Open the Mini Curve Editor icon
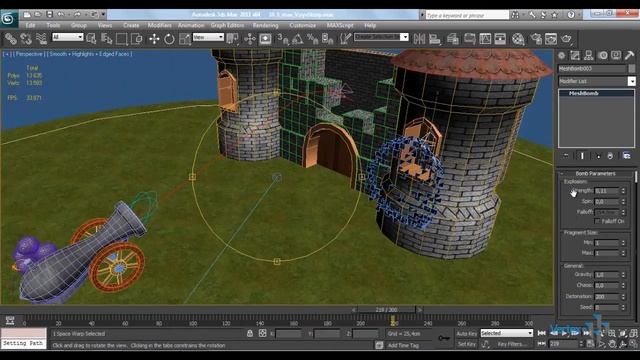The width and height of the screenshot is (640, 360). click(x=10, y=320)
